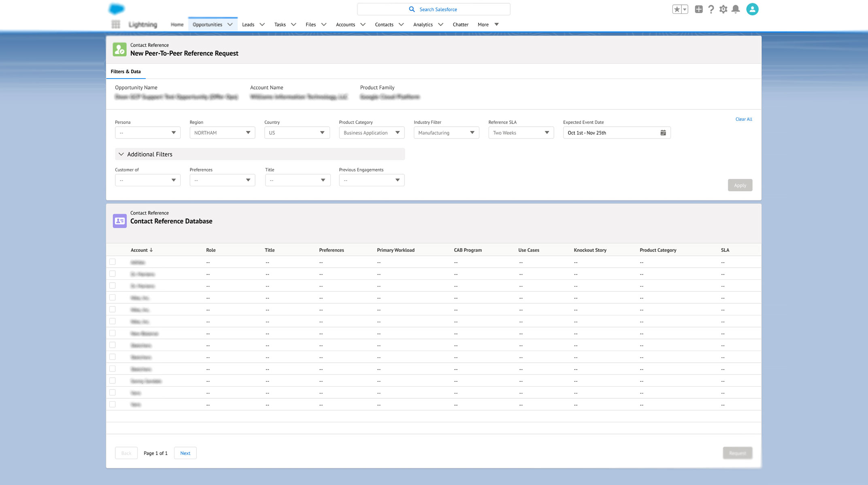Screen dimensions: 868x485
Task: Expand the Analytics tab chevron
Action: tap(441, 24)
